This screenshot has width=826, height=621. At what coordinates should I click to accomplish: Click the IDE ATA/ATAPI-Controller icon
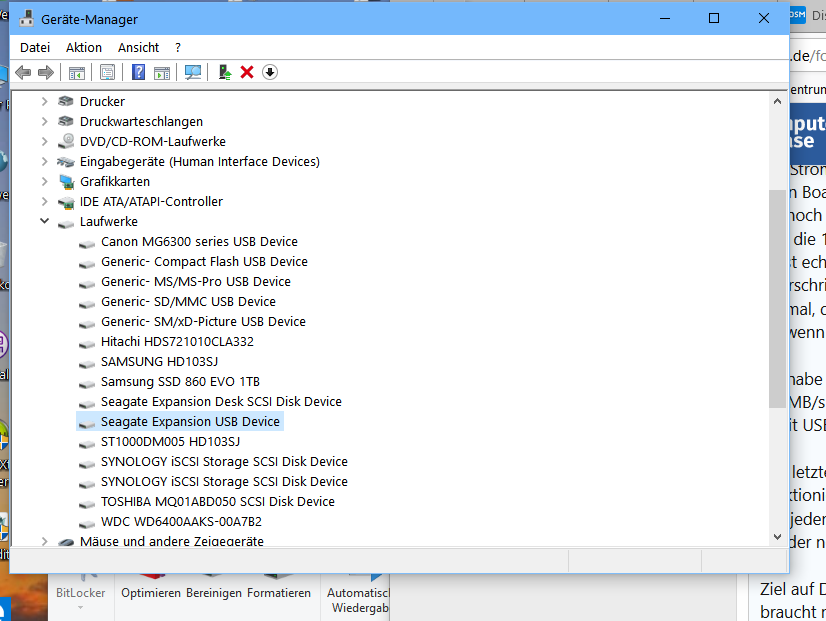pos(66,202)
